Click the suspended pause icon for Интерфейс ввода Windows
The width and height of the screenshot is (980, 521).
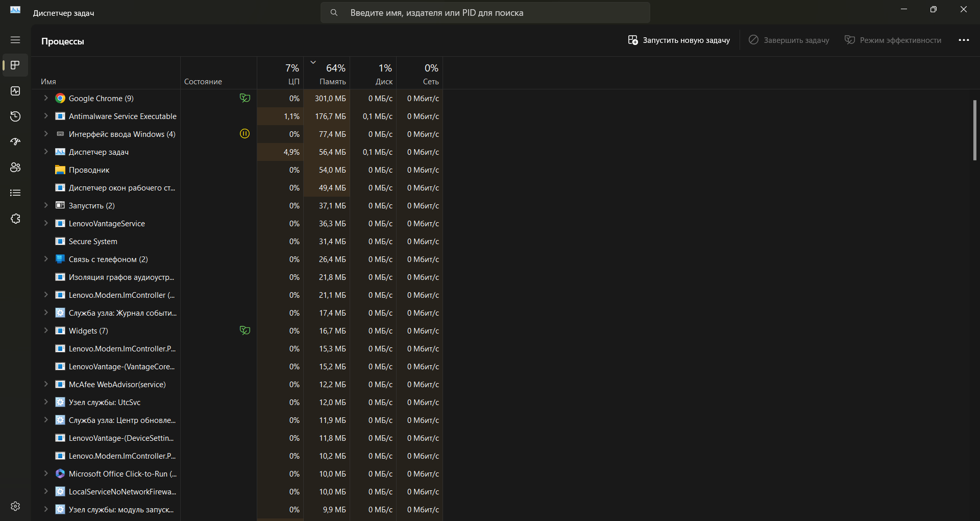[245, 134]
